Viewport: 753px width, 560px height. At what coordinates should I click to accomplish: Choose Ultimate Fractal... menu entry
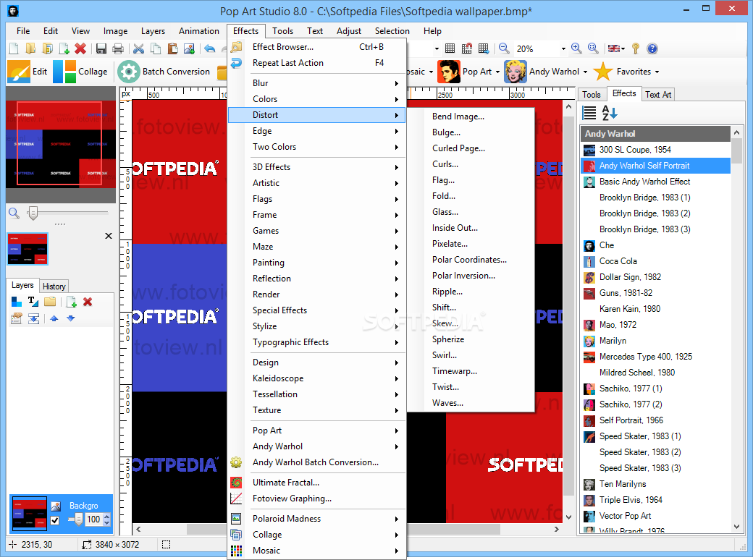point(316,483)
